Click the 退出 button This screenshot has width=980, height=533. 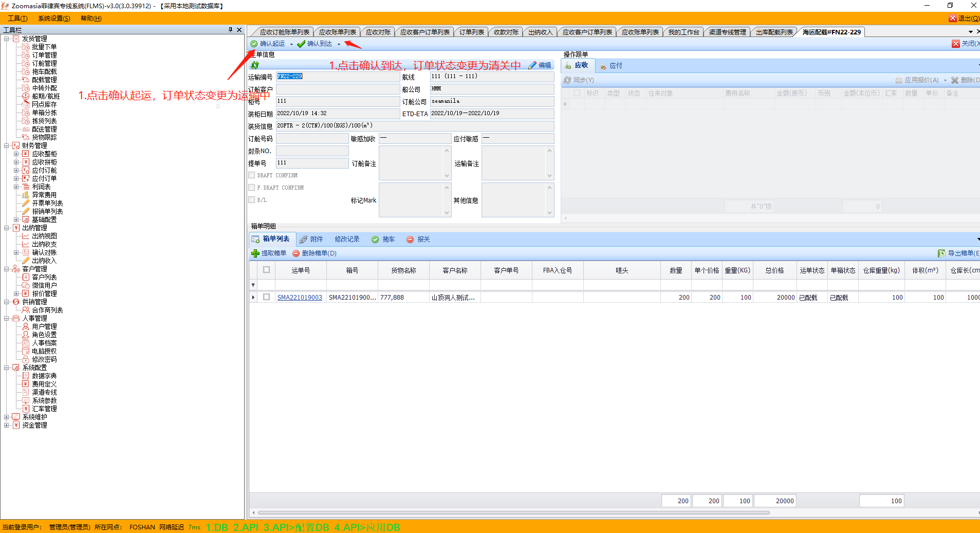tap(964, 19)
